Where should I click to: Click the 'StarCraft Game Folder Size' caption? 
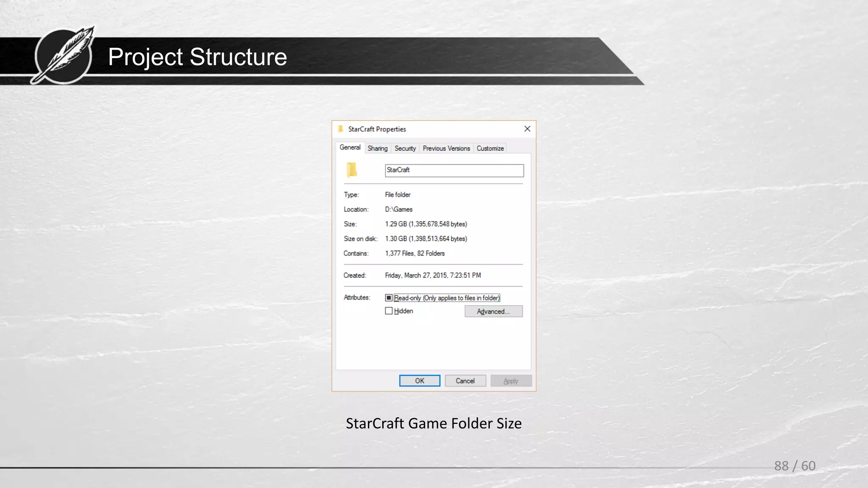click(x=434, y=423)
